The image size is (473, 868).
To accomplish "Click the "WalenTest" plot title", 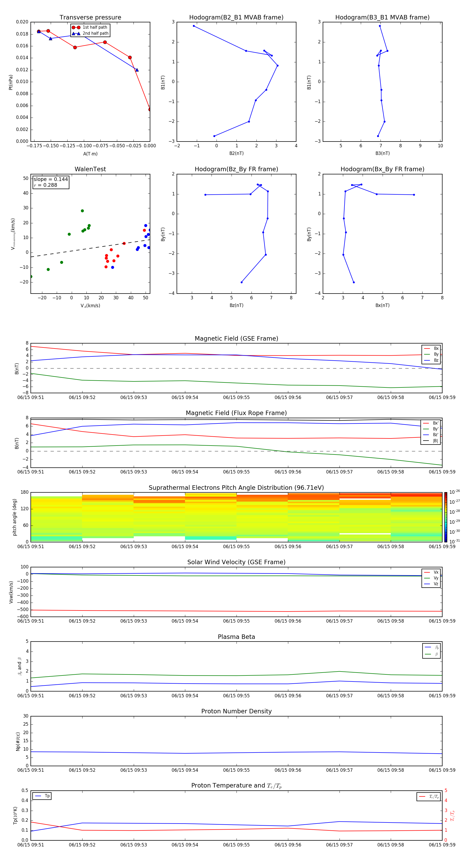I will 90,169.
